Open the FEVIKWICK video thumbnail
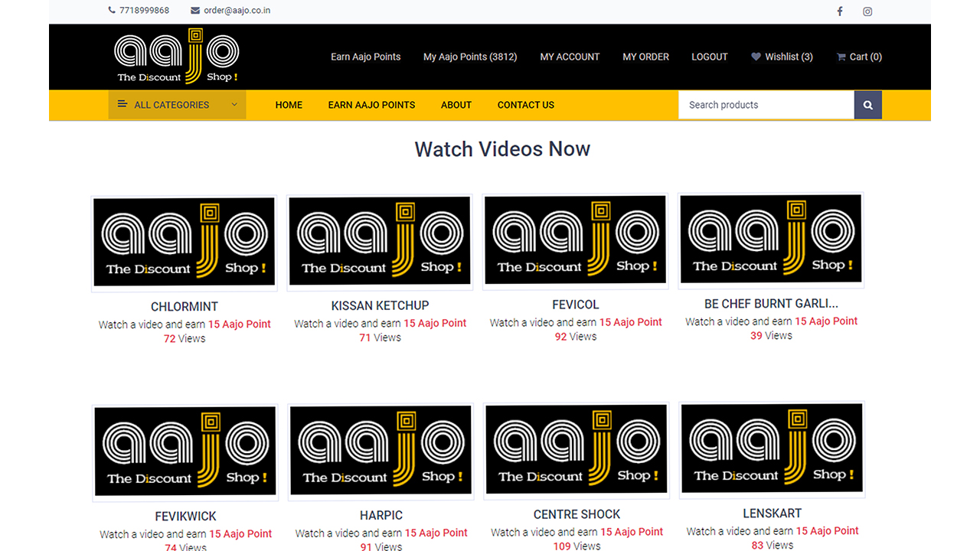The image size is (980, 551). pos(185,453)
